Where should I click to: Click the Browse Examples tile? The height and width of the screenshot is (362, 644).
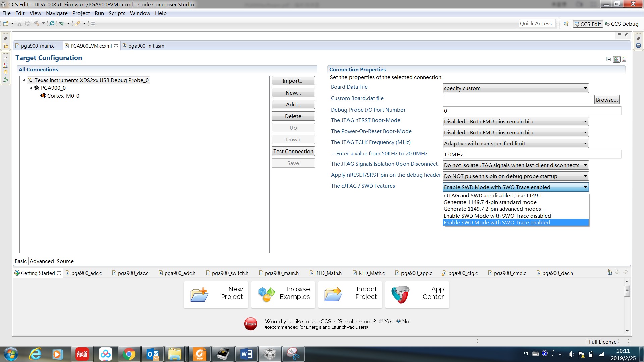pos(283,295)
